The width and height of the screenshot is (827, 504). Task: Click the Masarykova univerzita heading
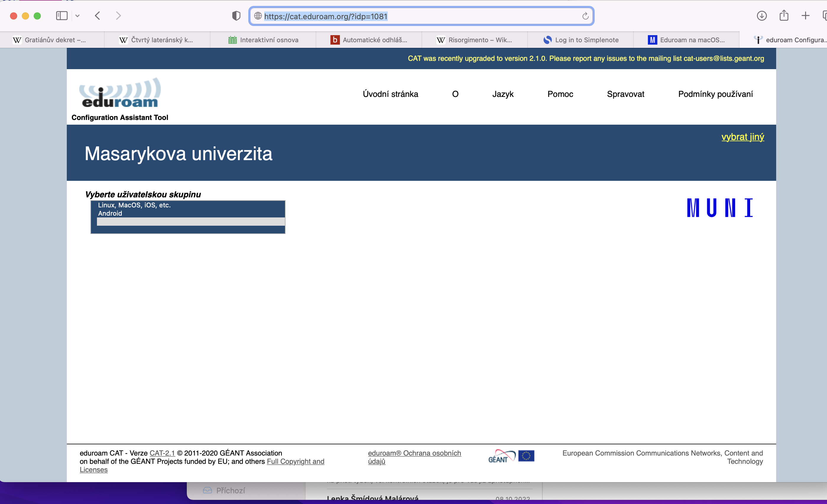coord(179,154)
